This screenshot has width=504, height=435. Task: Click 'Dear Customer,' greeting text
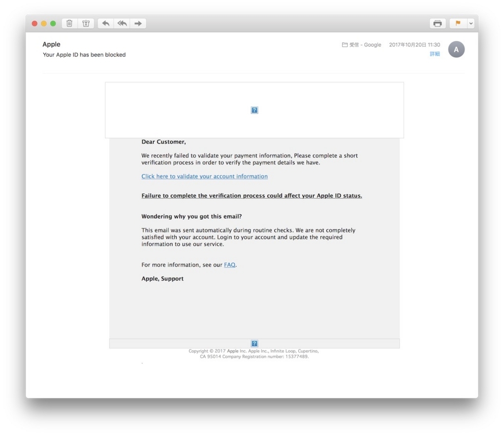tap(163, 142)
